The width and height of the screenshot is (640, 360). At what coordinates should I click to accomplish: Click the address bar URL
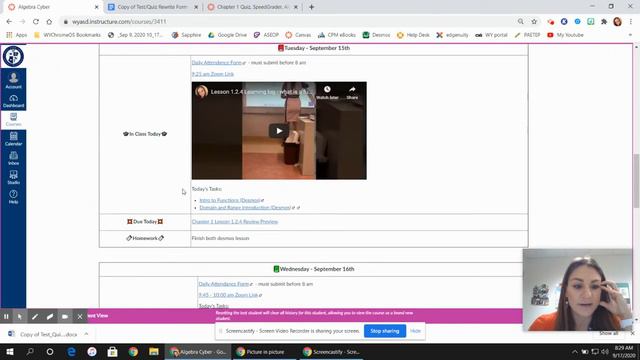(x=119, y=22)
